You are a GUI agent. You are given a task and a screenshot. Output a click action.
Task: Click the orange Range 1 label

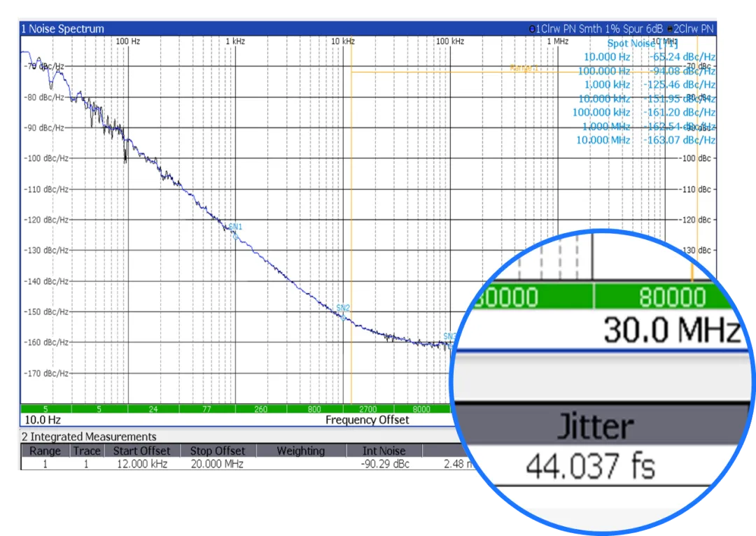[524, 68]
